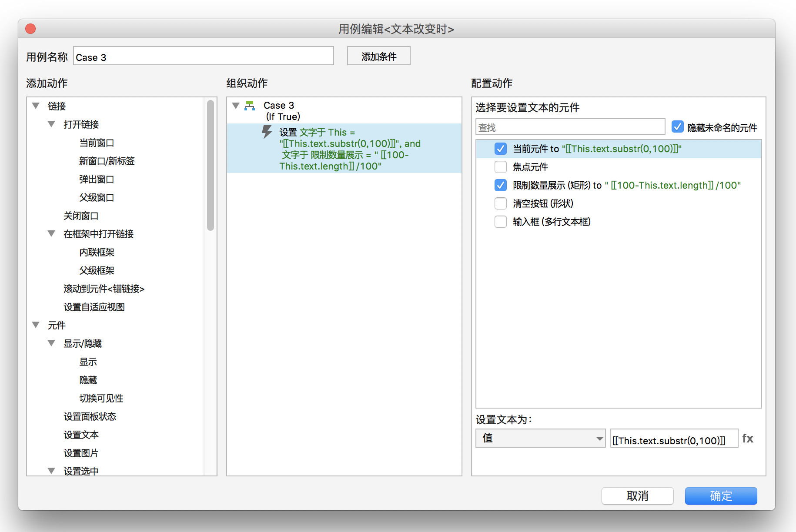Collapse the 链接 tree section
Viewport: 796px width, 532px height.
coord(36,106)
